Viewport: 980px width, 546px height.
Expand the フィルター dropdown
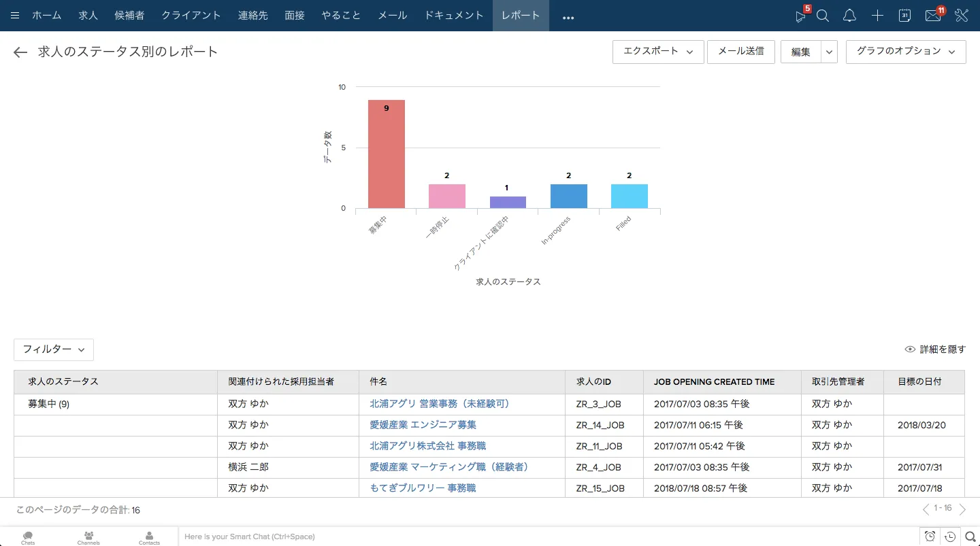pos(54,349)
